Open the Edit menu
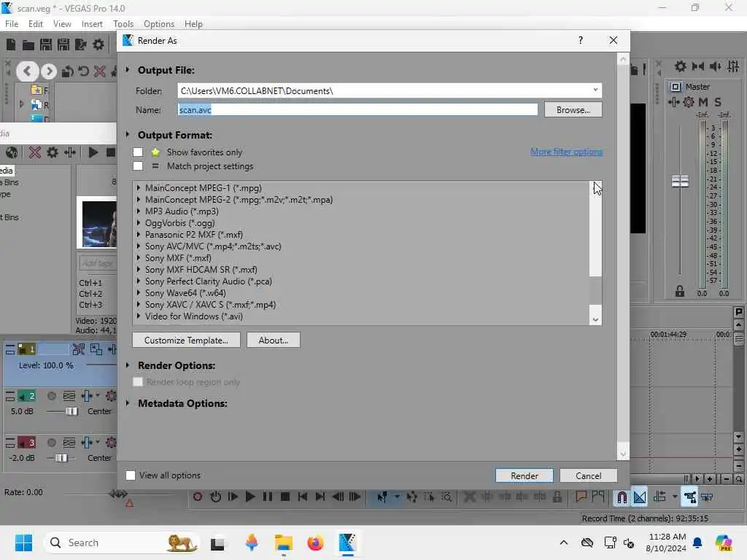747x560 pixels. pyautogui.click(x=36, y=24)
